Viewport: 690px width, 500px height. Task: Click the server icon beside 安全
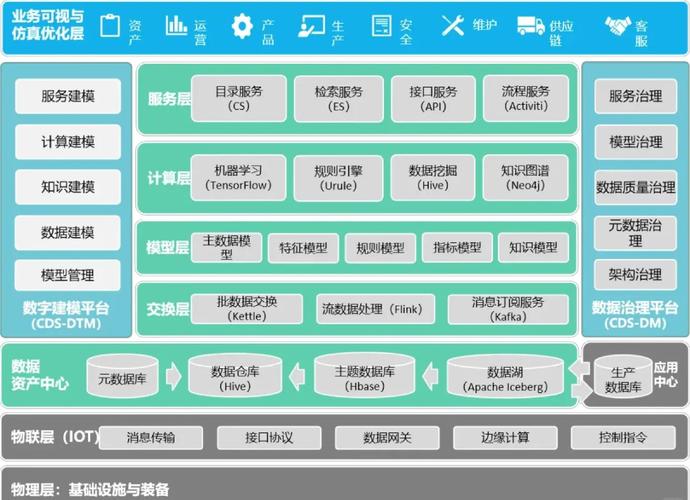click(381, 26)
